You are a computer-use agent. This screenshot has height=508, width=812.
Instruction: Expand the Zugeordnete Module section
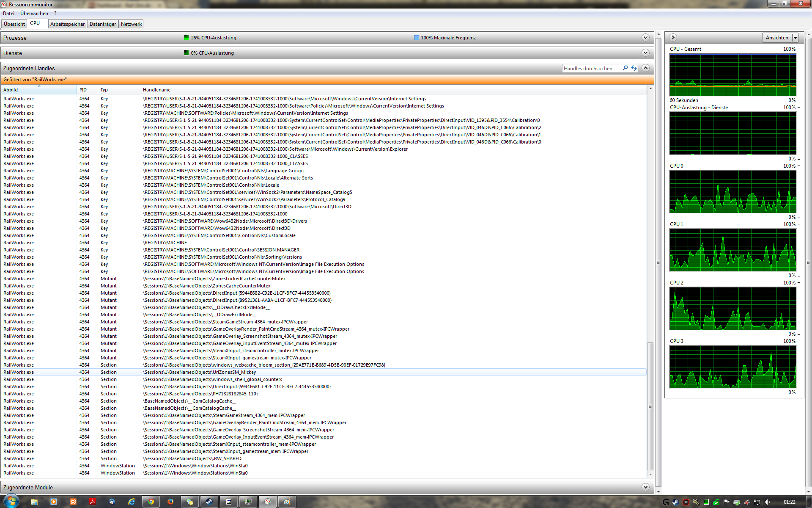click(x=645, y=487)
